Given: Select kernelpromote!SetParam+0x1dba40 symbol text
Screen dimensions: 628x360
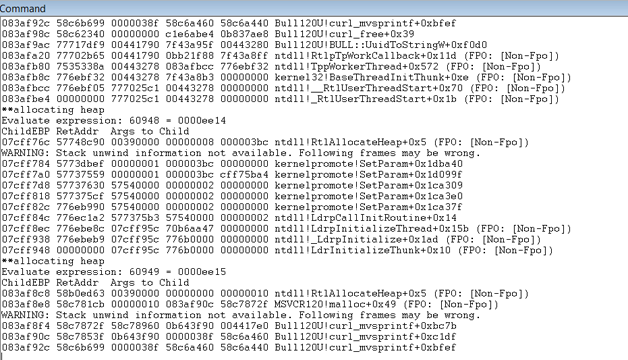Looking at the screenshot, I should point(369,164).
